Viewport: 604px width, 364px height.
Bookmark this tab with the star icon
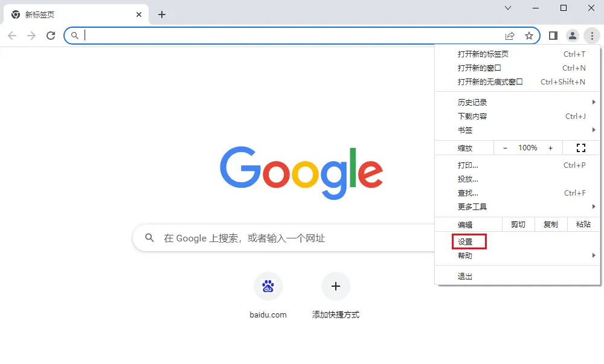click(x=529, y=36)
